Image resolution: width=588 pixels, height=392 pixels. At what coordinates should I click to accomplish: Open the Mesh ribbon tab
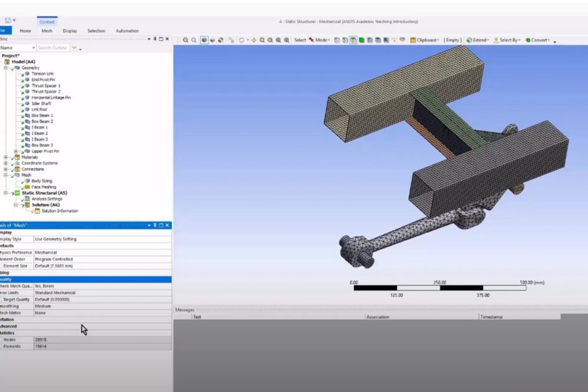pos(47,31)
